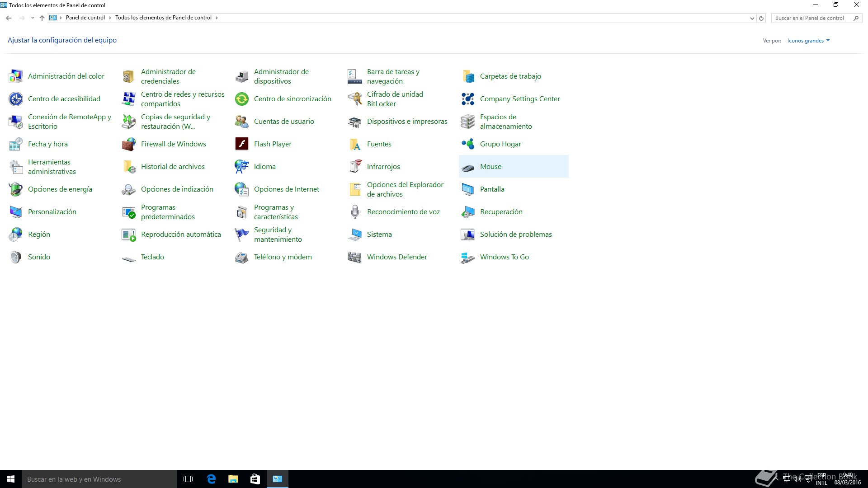
Task: Click the Firewall de Windows brick icon
Action: pos(129,144)
